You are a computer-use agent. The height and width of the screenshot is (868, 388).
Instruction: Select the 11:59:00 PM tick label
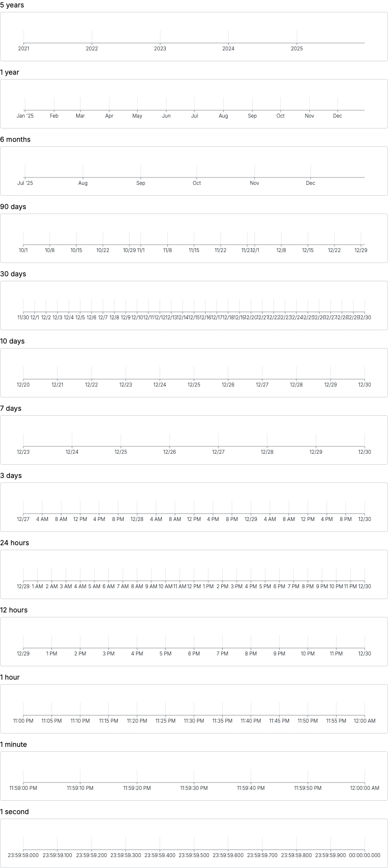(23, 788)
